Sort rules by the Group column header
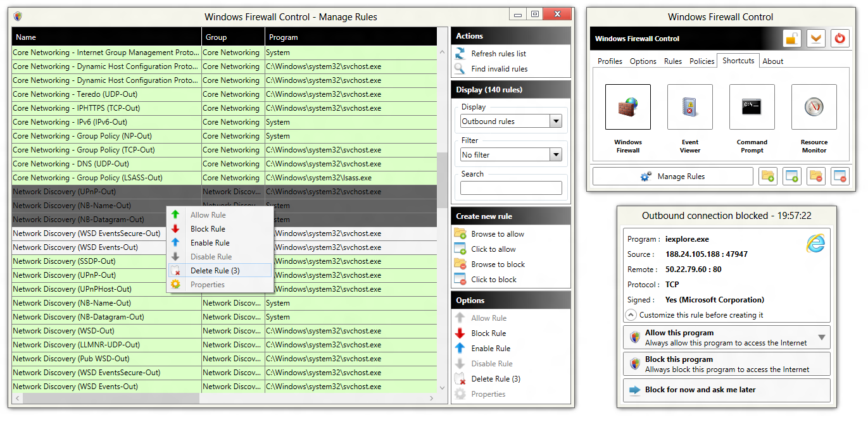Viewport: 868px width, 422px height. coord(234,37)
